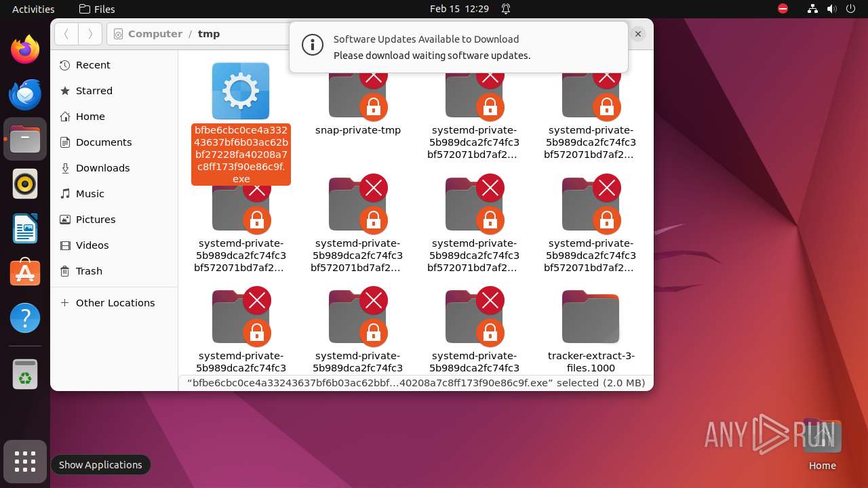Launch Thunderbird Mail from the dock
The width and height of the screenshot is (868, 488).
[25, 94]
